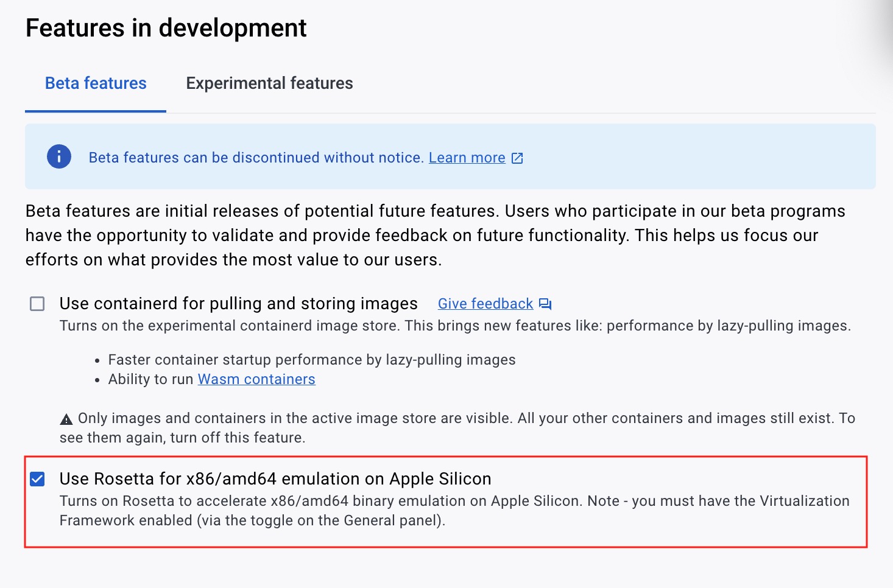
Task: Switch to the Beta features tab
Action: 96,83
